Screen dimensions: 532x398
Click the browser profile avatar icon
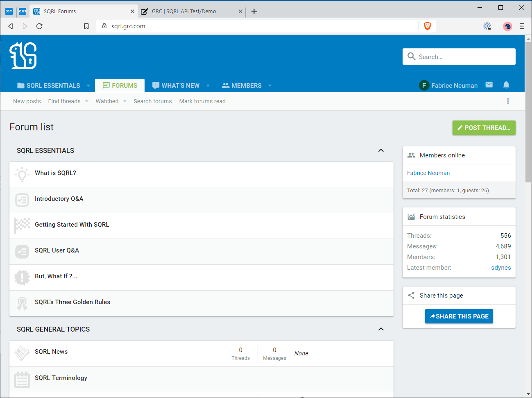[507, 26]
